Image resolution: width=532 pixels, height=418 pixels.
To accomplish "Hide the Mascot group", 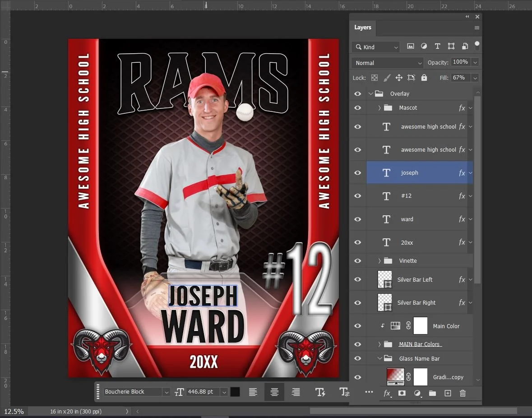I will point(358,108).
